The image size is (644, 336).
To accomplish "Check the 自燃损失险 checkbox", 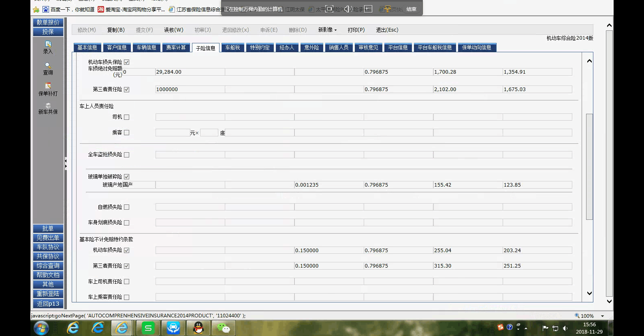I will point(126,207).
